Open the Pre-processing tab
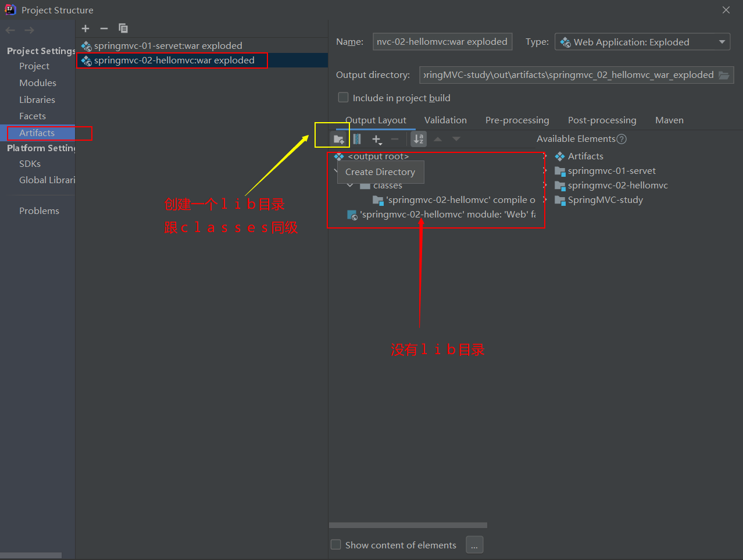 517,120
